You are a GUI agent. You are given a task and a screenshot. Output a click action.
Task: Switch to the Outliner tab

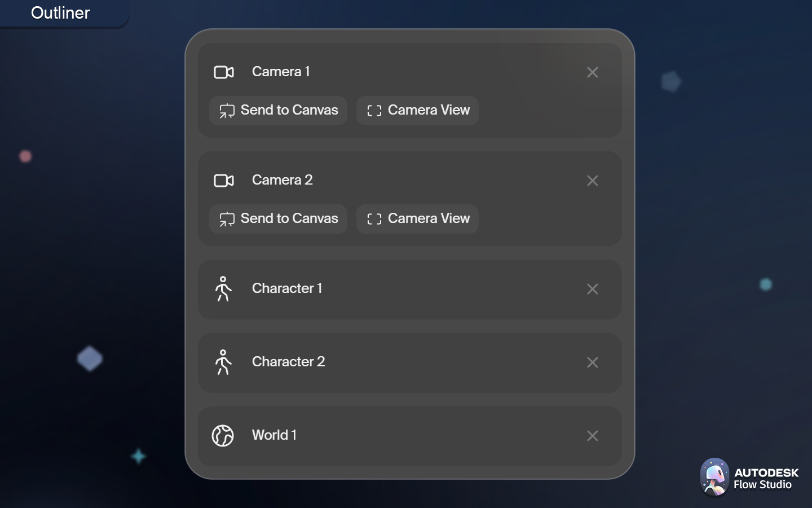(x=60, y=12)
